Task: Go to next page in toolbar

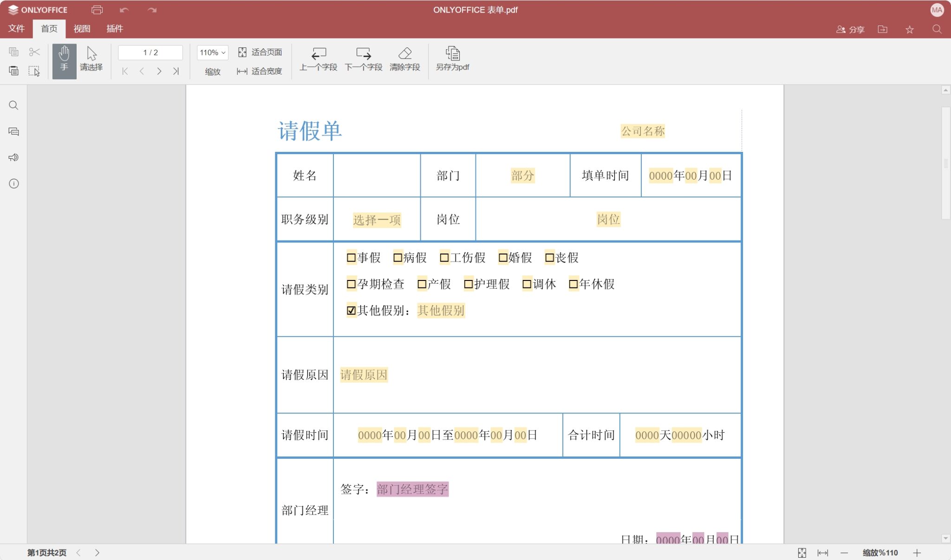Action: click(x=159, y=71)
